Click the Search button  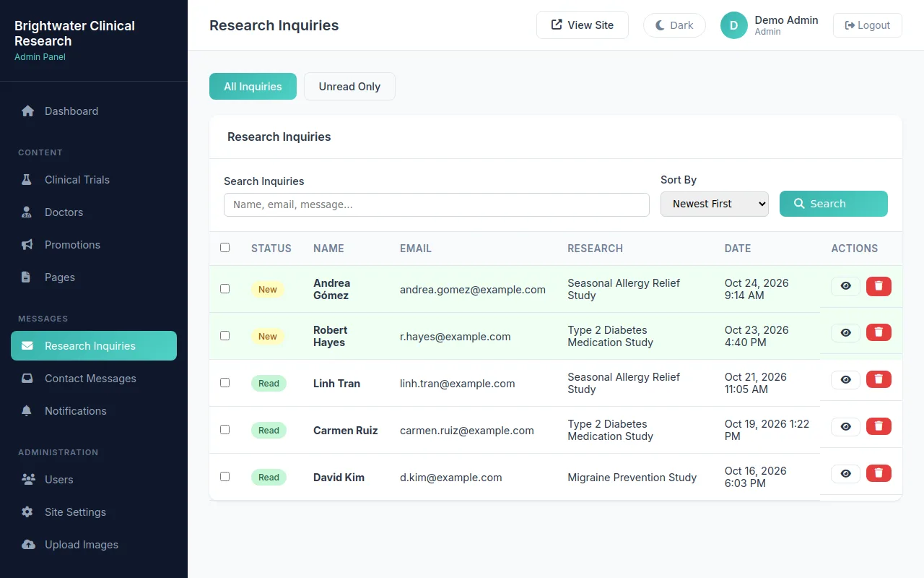click(x=834, y=204)
